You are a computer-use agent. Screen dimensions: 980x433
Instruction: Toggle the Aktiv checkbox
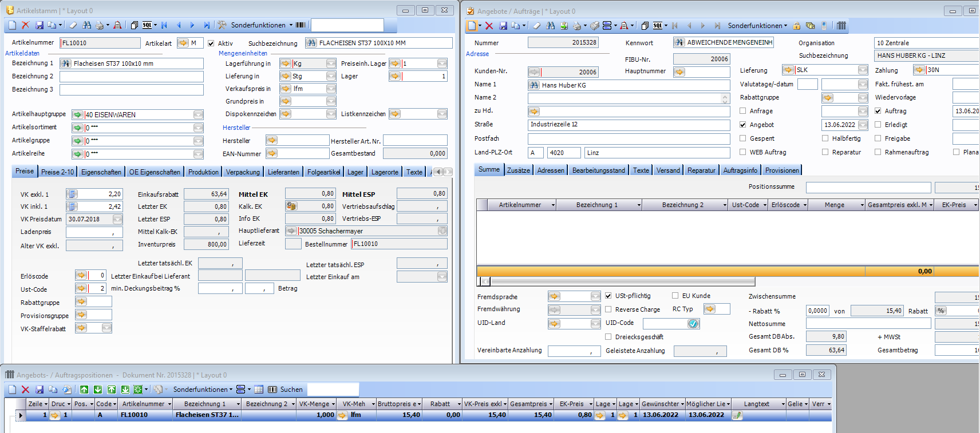(211, 43)
